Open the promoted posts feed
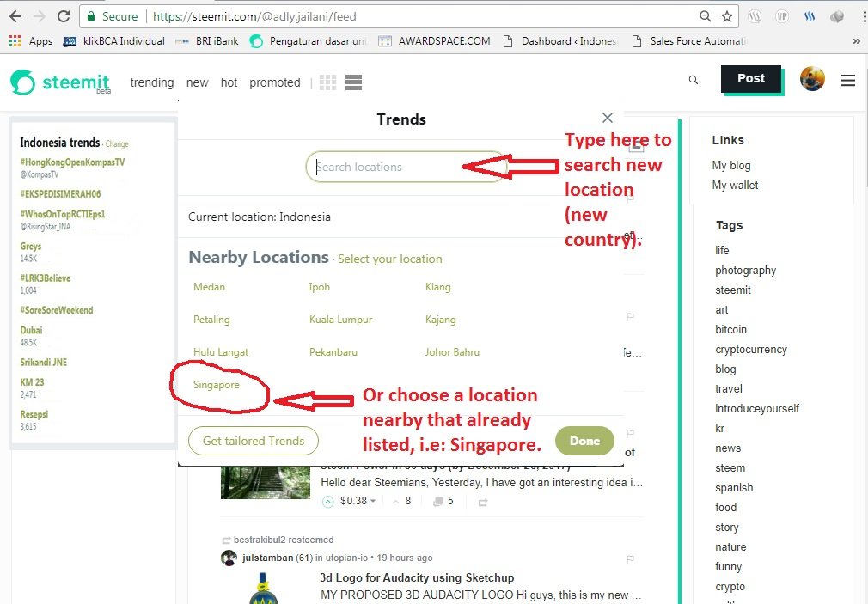The width and height of the screenshot is (868, 604). pos(274,82)
